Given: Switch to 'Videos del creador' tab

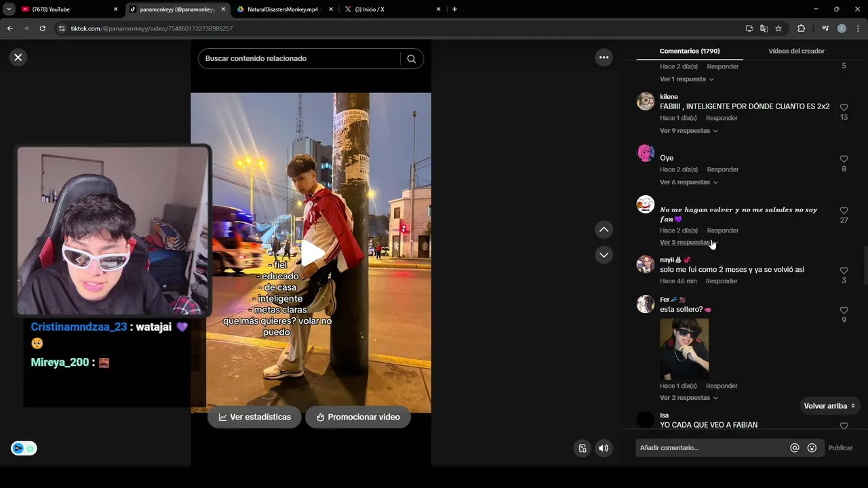Looking at the screenshot, I should [x=796, y=51].
